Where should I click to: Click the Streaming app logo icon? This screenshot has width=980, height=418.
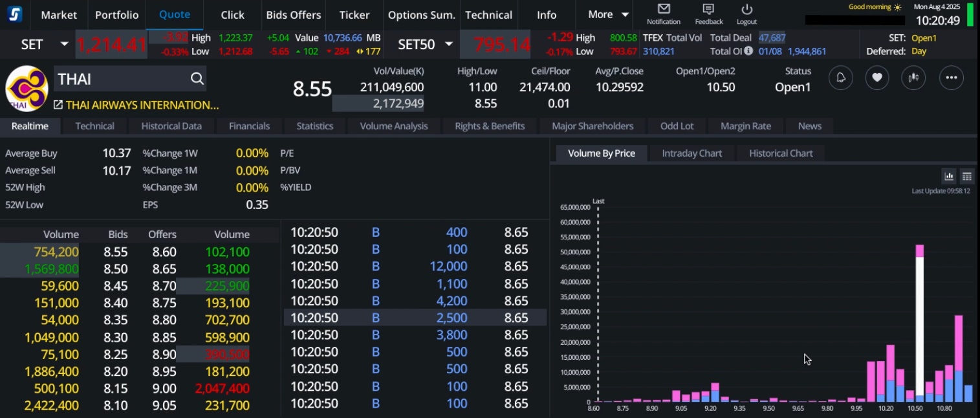point(14,14)
